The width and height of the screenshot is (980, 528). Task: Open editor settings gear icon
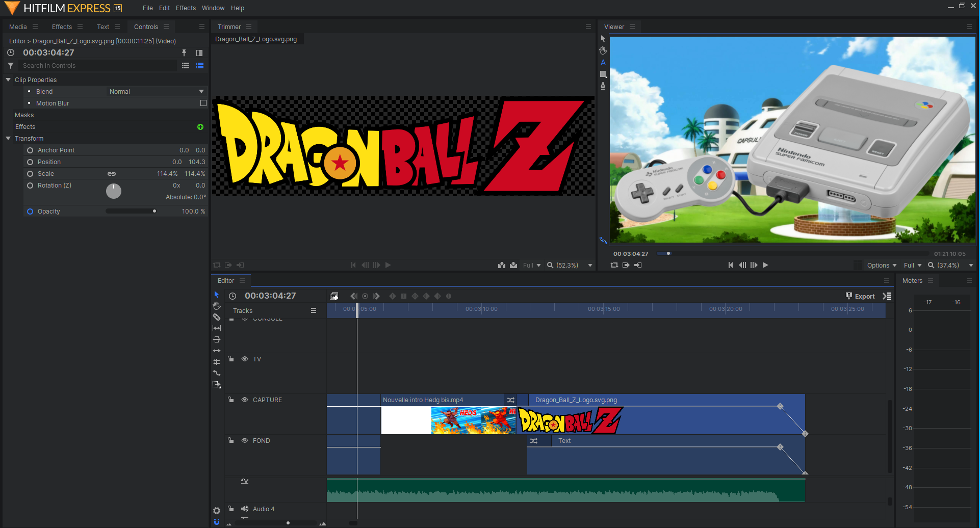pos(217,511)
